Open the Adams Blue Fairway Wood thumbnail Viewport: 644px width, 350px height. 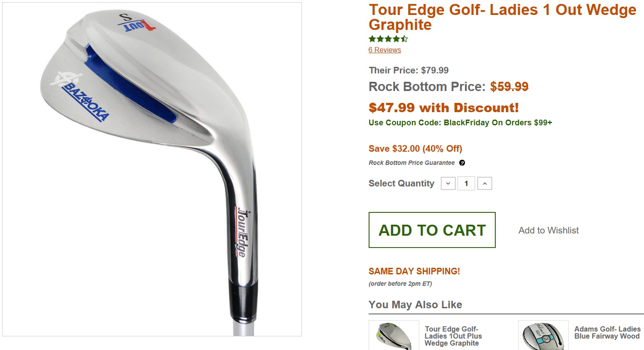tap(543, 335)
